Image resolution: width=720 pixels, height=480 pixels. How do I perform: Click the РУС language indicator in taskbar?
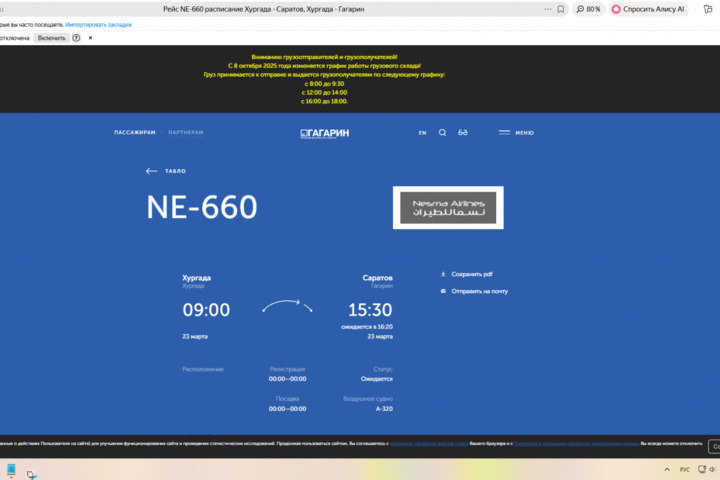(x=685, y=469)
